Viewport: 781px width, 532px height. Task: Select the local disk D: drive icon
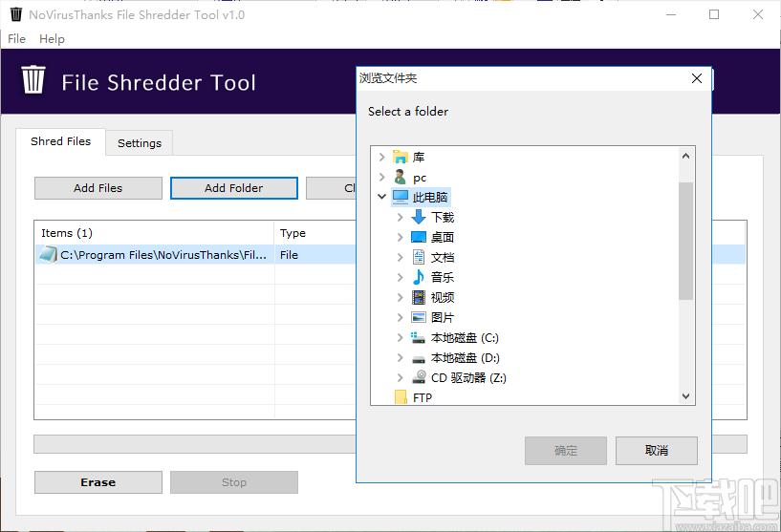419,358
